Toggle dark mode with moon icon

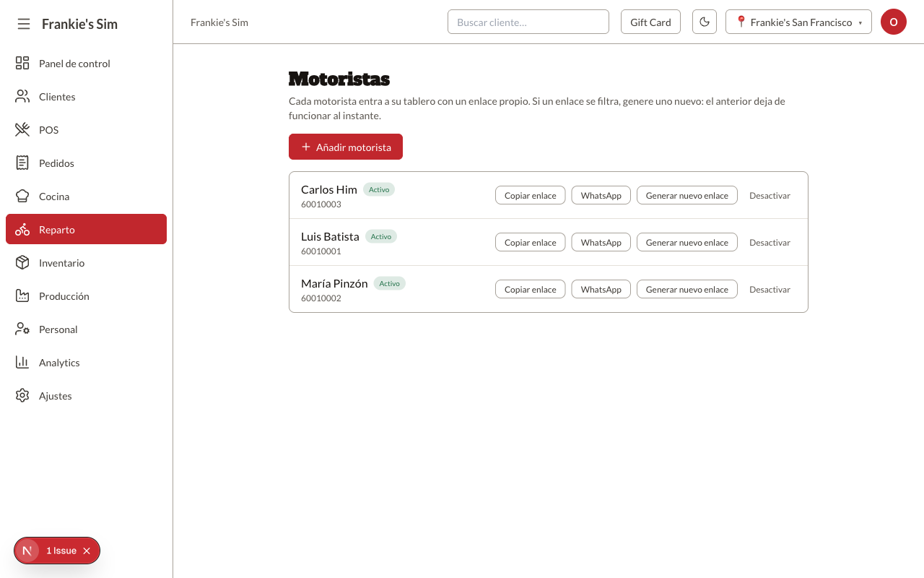(705, 22)
